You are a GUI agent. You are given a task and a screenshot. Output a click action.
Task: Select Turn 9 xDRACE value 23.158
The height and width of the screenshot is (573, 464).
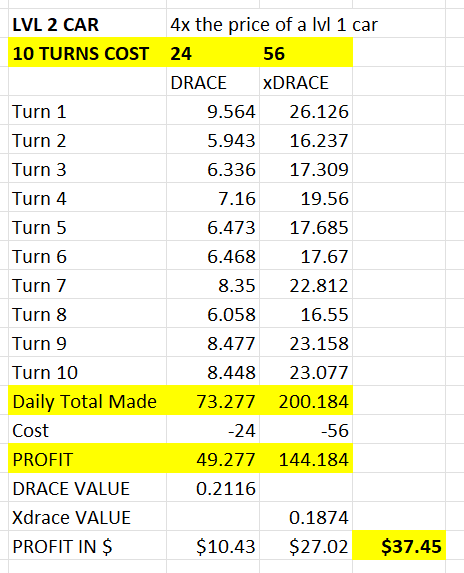click(306, 343)
